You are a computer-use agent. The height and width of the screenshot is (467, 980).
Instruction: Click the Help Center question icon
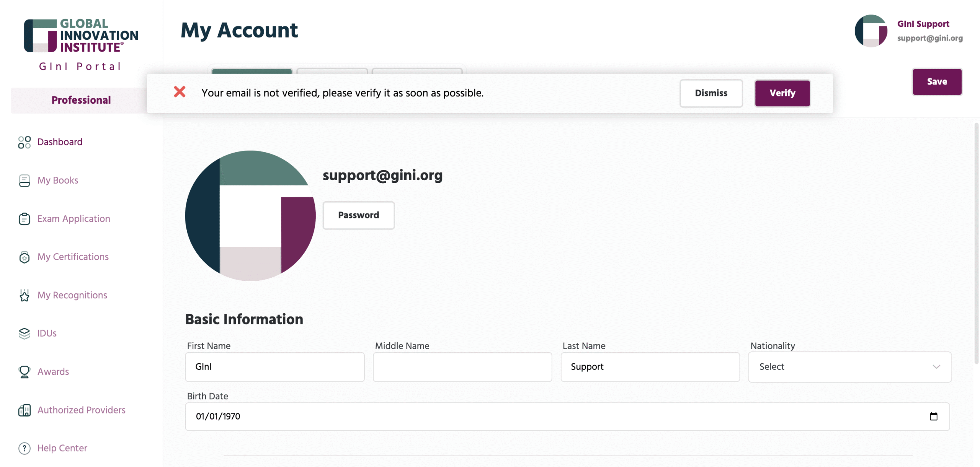pyautogui.click(x=24, y=448)
